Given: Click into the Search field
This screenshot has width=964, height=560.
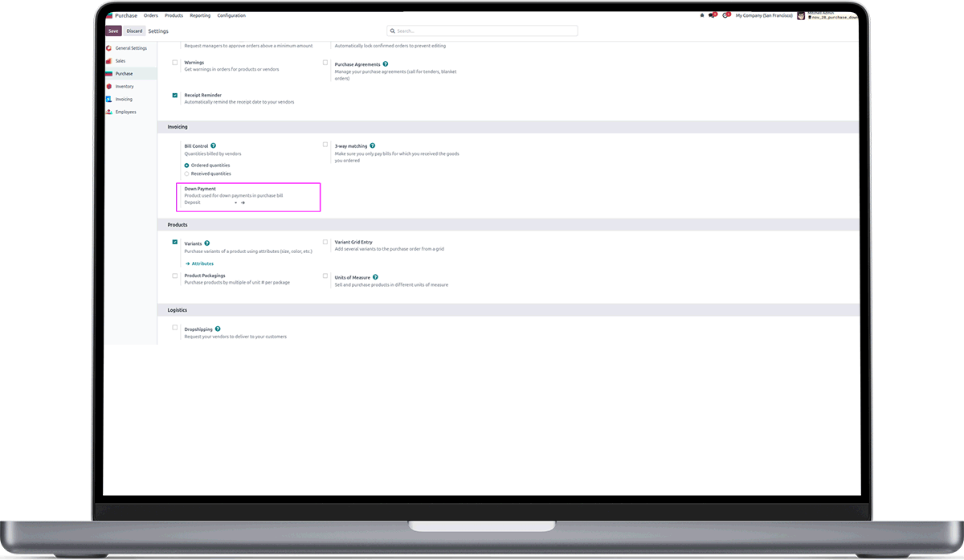Looking at the screenshot, I should [x=482, y=31].
